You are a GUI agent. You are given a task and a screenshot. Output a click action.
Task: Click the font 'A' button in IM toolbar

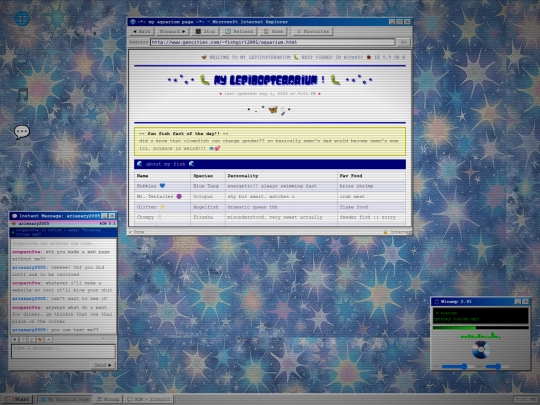[49, 340]
